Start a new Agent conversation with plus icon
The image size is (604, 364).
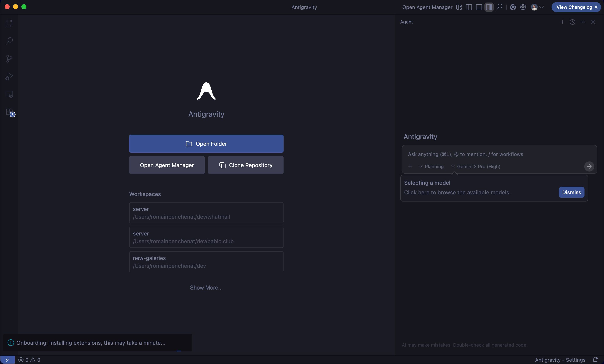(562, 22)
